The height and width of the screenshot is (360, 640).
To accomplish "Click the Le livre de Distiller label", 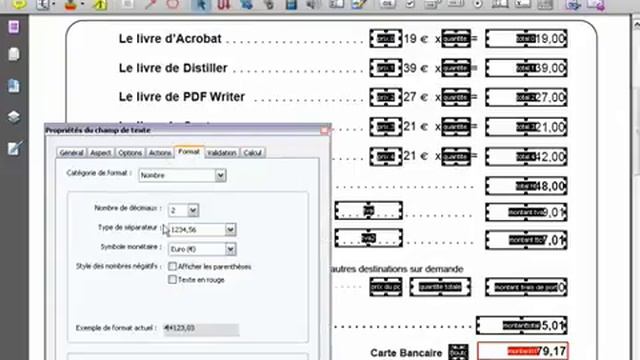I will pos(173,68).
